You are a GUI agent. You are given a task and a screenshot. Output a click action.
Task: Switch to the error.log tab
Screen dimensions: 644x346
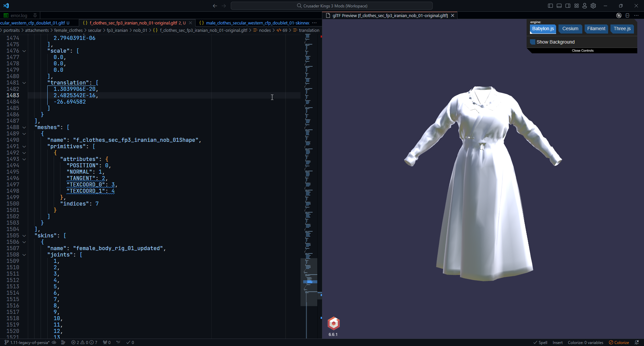pos(19,15)
